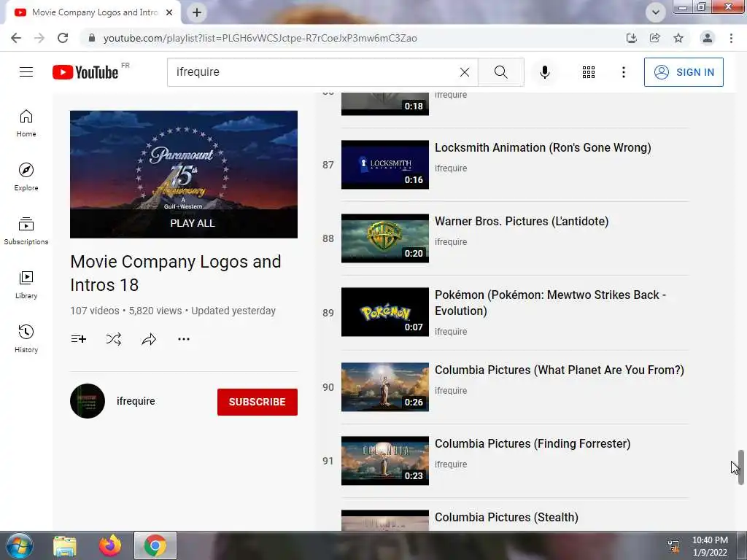Open Explore in the sidebar
This screenshot has width=747, height=560.
26,176
